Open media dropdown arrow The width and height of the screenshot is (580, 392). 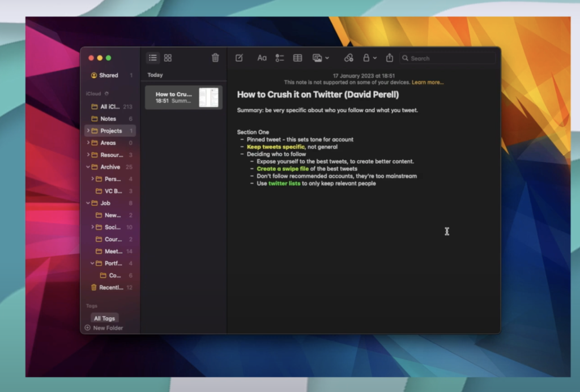point(327,58)
